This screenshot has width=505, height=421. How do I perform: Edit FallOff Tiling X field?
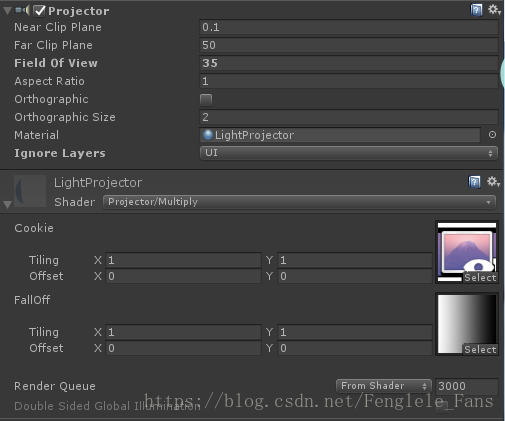(x=183, y=332)
